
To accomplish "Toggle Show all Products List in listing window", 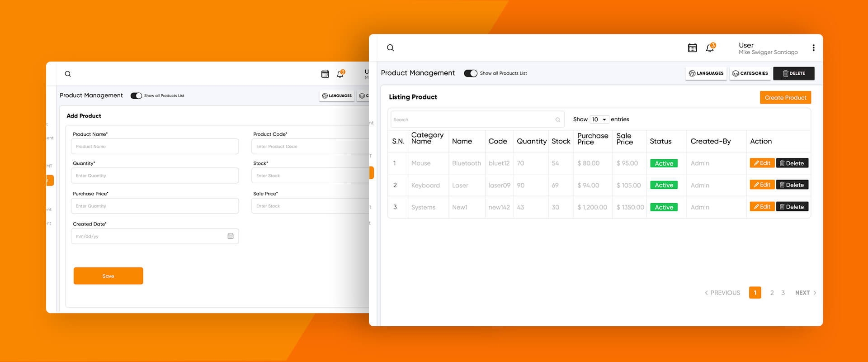I will tap(471, 73).
